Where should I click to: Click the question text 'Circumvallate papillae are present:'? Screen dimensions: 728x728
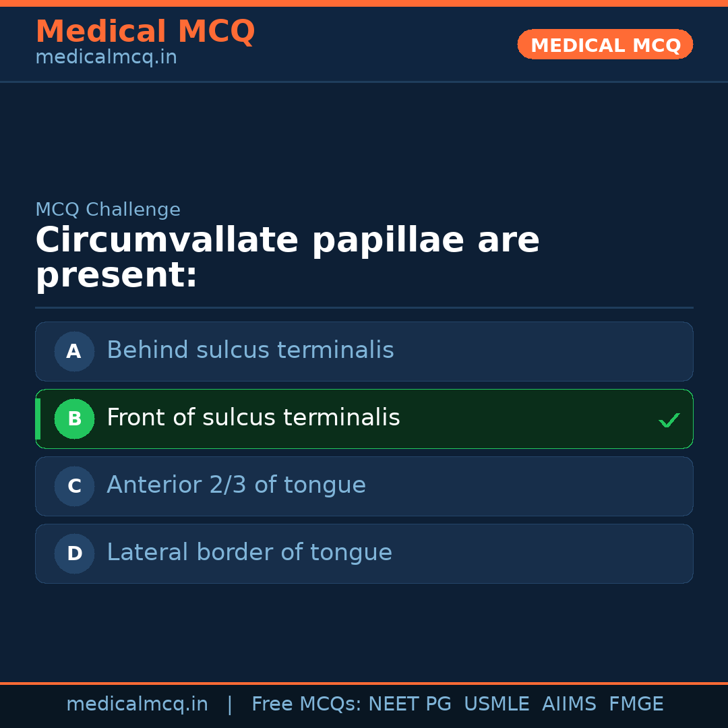pyautogui.click(x=287, y=257)
